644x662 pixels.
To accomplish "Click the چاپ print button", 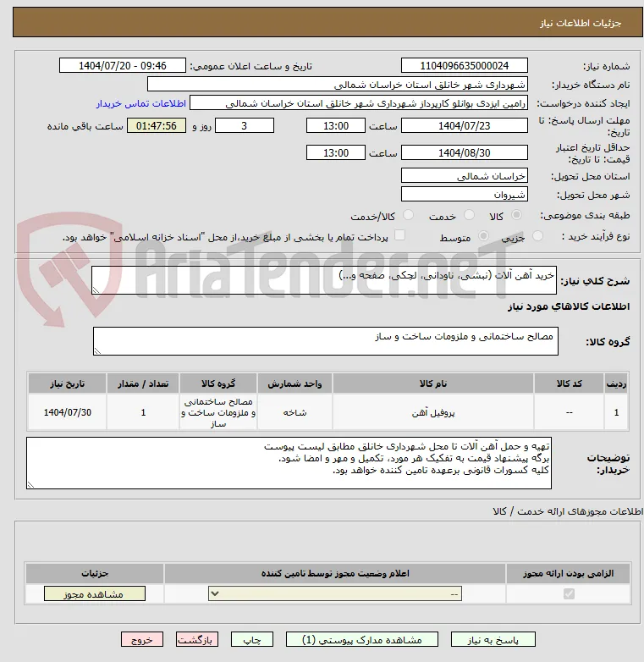I will 252,640.
